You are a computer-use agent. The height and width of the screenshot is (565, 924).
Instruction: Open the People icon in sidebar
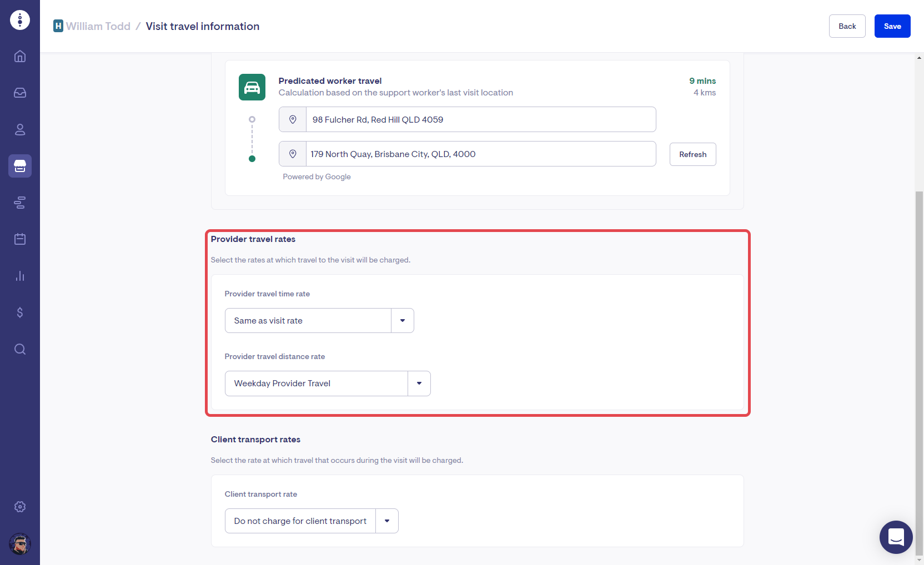20,129
